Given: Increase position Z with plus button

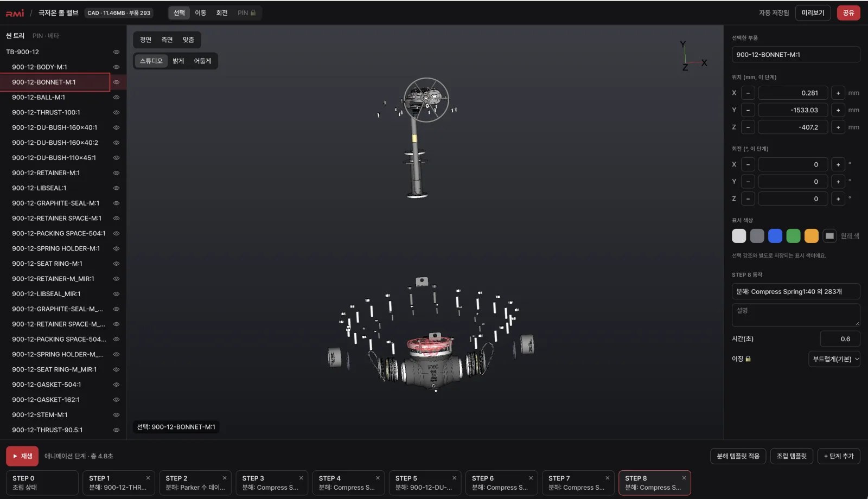Looking at the screenshot, I should click(x=838, y=127).
